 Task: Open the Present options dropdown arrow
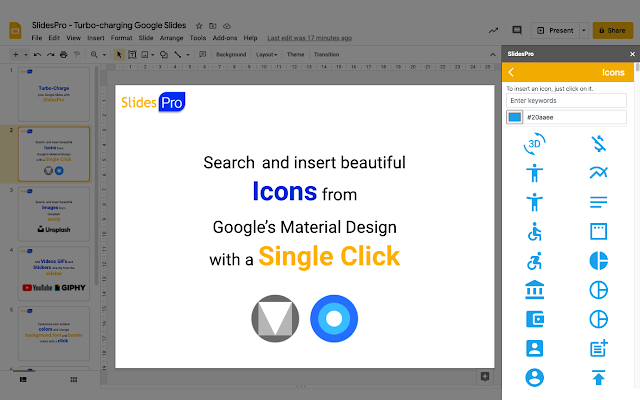(584, 30)
